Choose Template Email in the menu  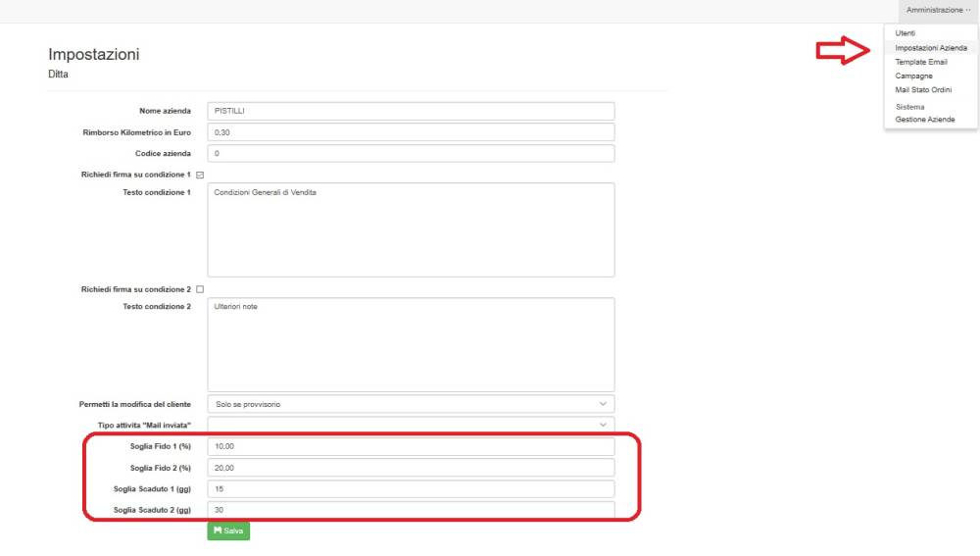coord(921,62)
